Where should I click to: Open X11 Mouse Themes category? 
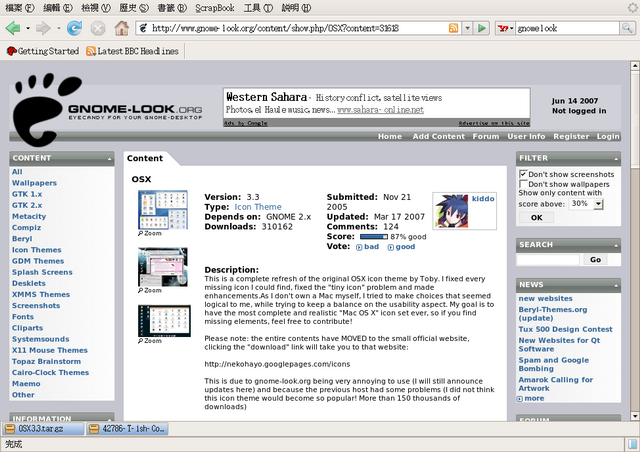pos(50,350)
